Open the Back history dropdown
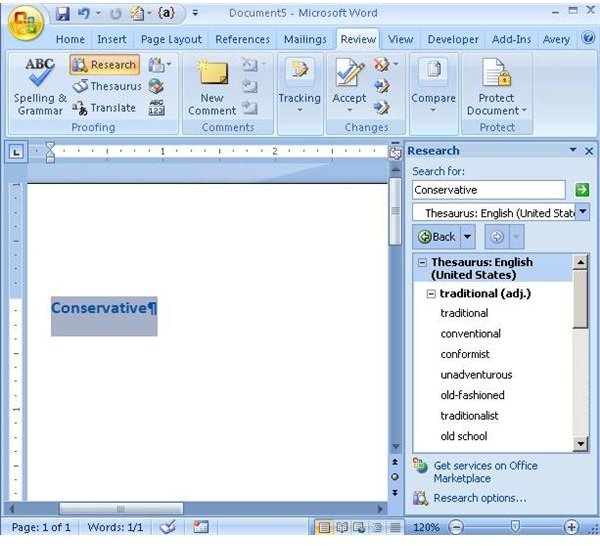600x546 pixels. click(468, 237)
